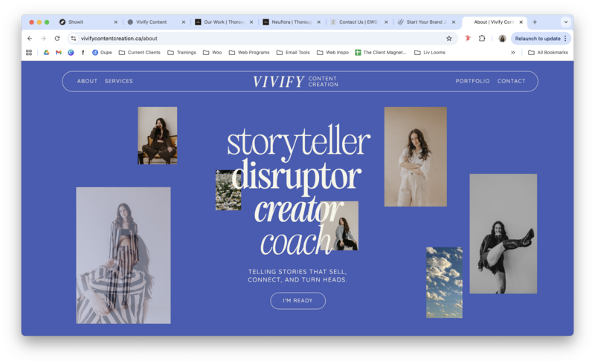The width and height of the screenshot is (595, 364).
Task: Open the PORTFOLIO navigation link
Action: coord(472,81)
